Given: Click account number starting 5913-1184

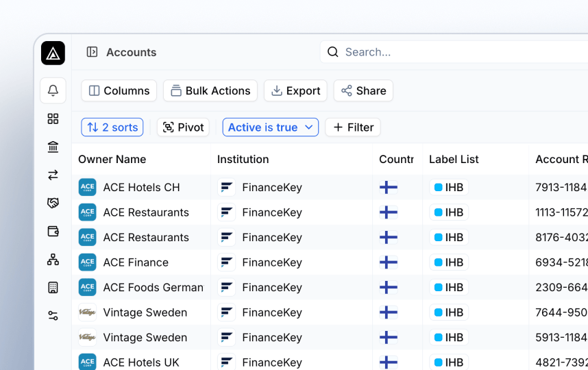Looking at the screenshot, I should (561, 337).
